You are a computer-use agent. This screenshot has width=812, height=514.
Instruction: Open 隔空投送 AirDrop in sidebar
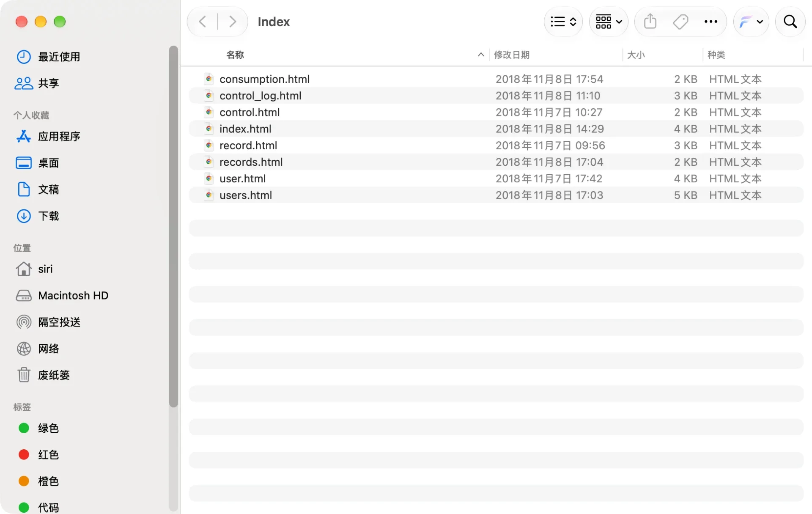click(x=59, y=322)
